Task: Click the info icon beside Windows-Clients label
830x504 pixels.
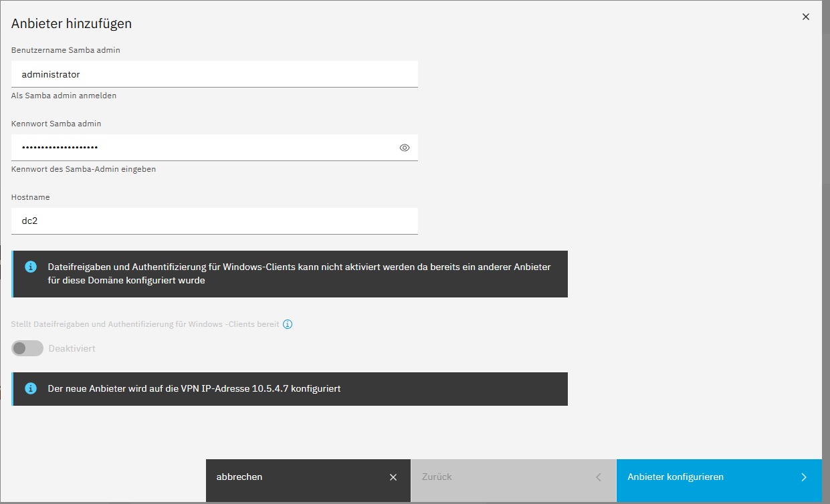Action: pos(288,324)
